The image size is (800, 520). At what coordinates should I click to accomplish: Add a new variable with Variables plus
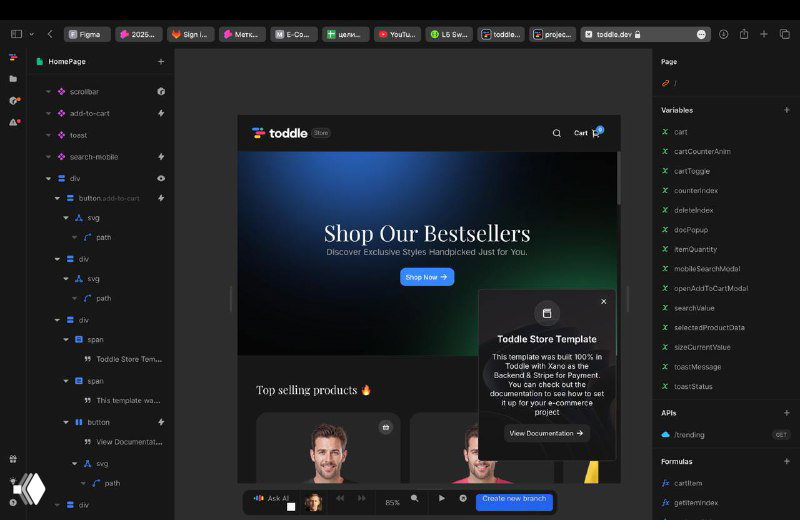pyautogui.click(x=787, y=110)
